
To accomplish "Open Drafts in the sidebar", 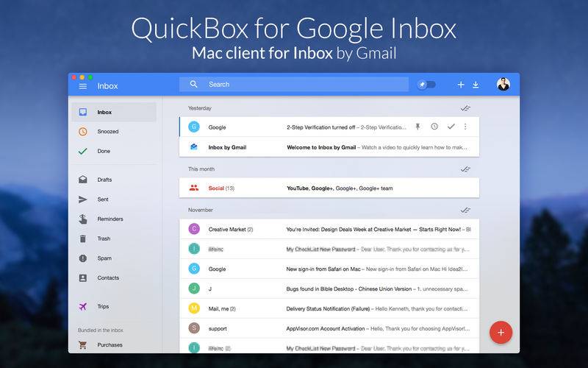I will pos(114,180).
